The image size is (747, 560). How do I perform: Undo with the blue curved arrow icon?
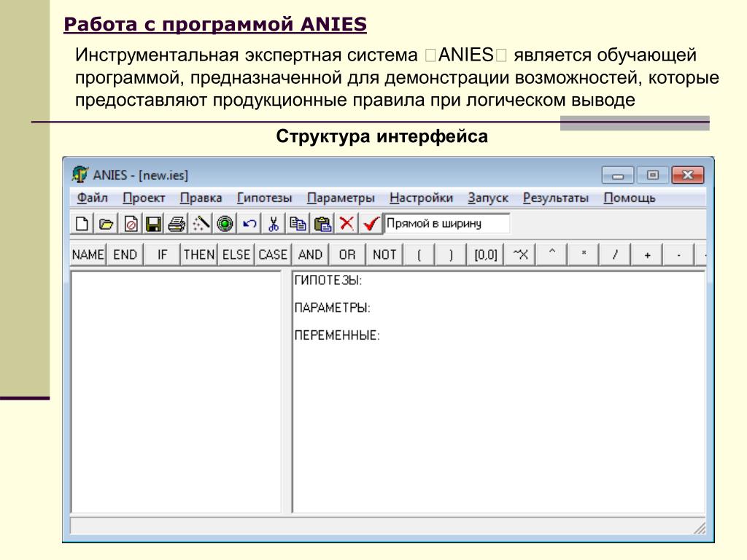[249, 223]
